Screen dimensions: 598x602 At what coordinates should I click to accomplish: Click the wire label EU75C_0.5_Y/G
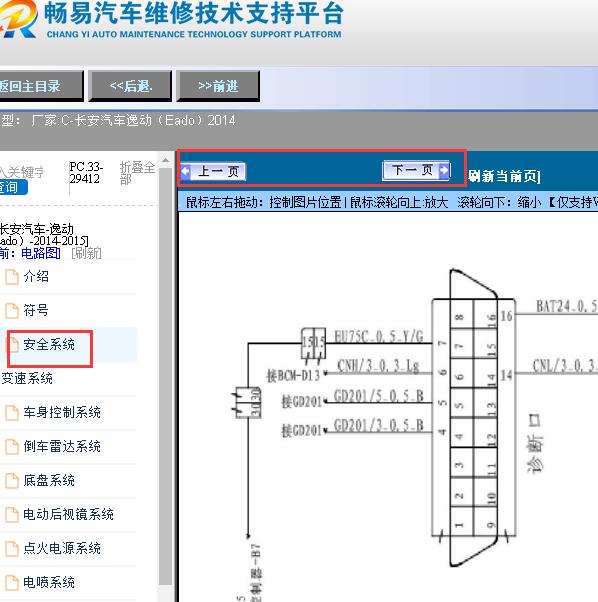[379, 336]
